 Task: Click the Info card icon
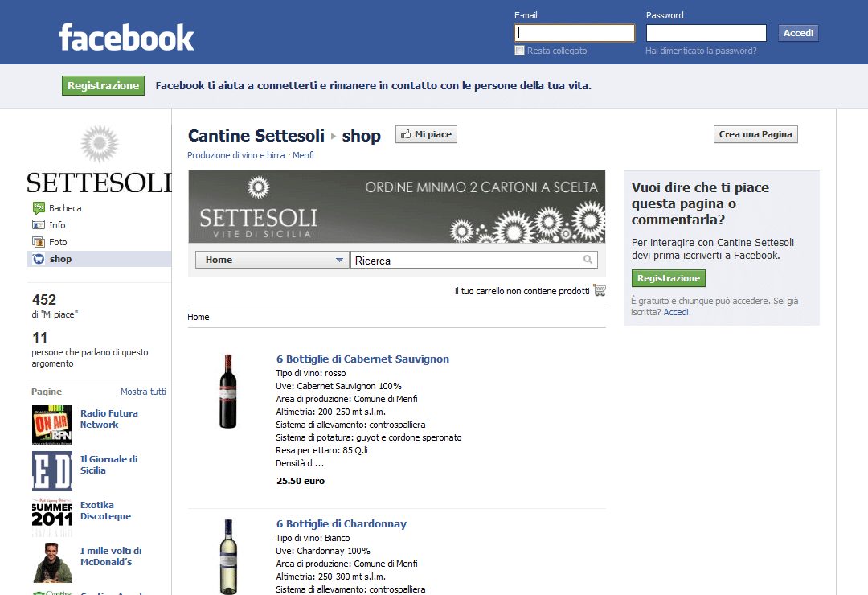[x=39, y=225]
